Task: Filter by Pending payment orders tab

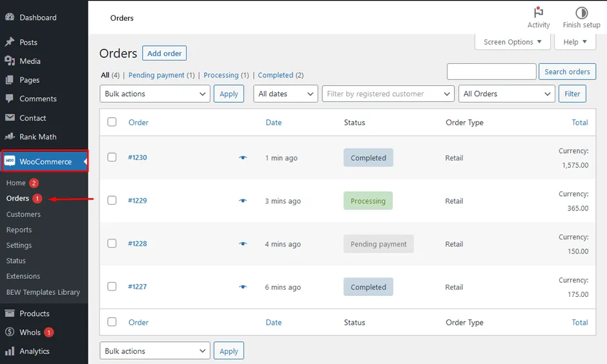Action: coord(156,75)
